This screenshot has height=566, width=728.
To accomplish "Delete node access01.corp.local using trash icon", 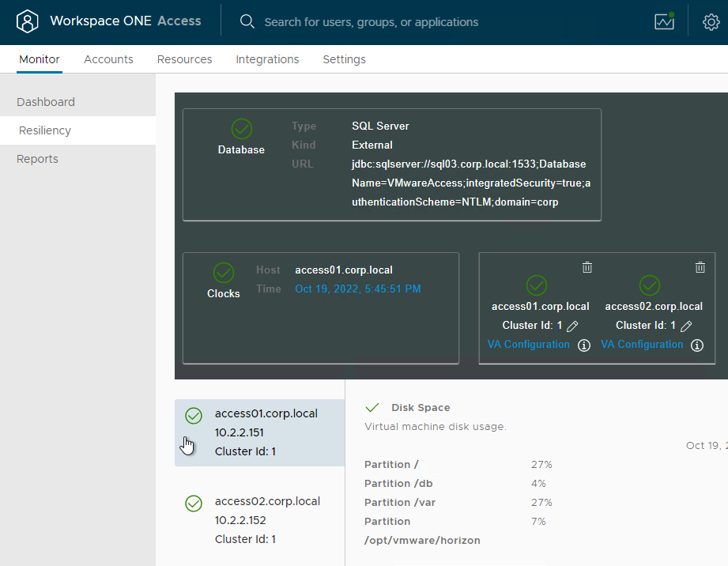I will tap(587, 267).
